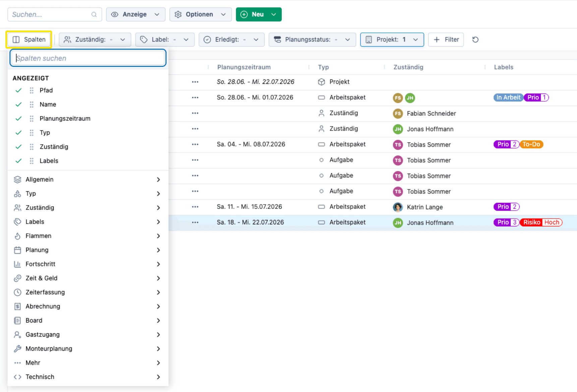Open the Allgemein column category
Screen dimensions: 577x392
[88, 179]
